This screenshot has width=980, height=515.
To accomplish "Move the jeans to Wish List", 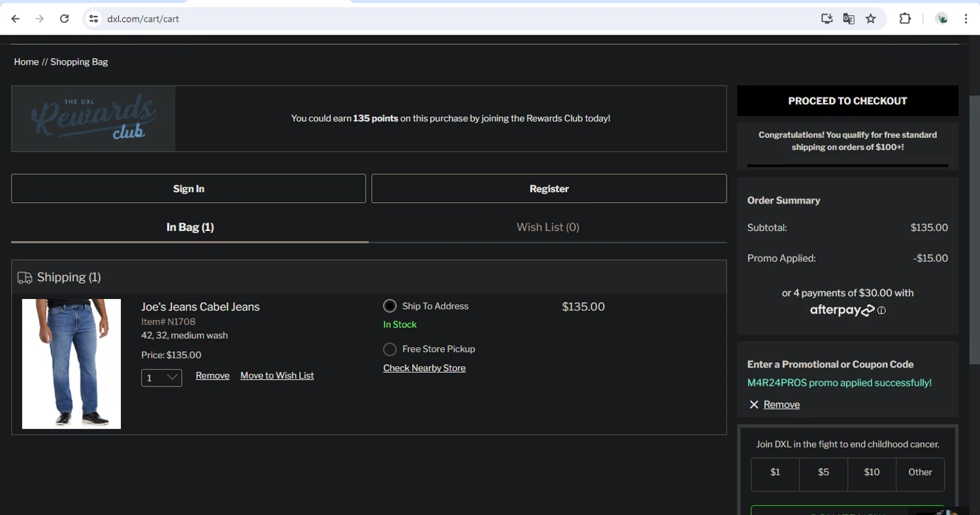I will coord(277,376).
